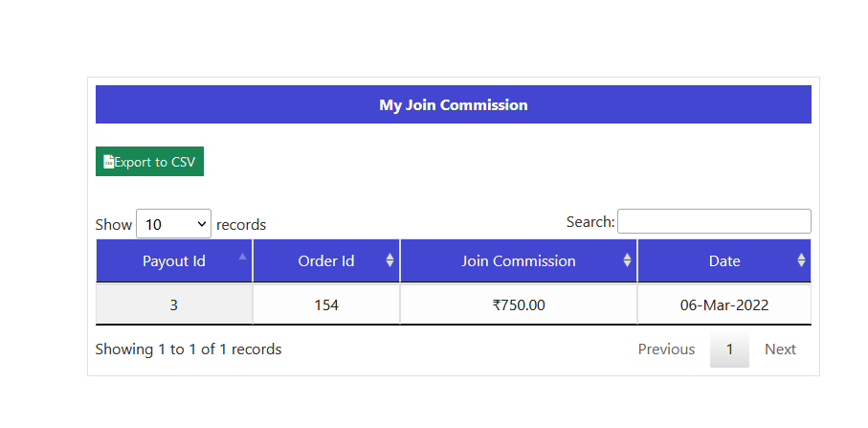Focus the Search input field
Screen dimensions: 868x428
tap(714, 221)
